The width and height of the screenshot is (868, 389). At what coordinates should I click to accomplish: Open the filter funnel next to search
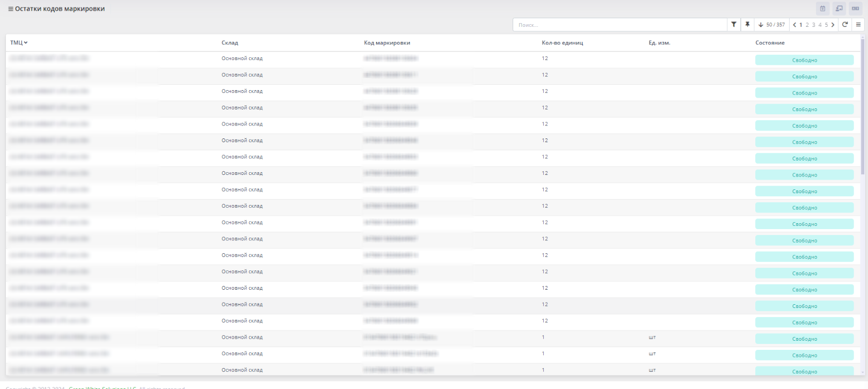[734, 25]
